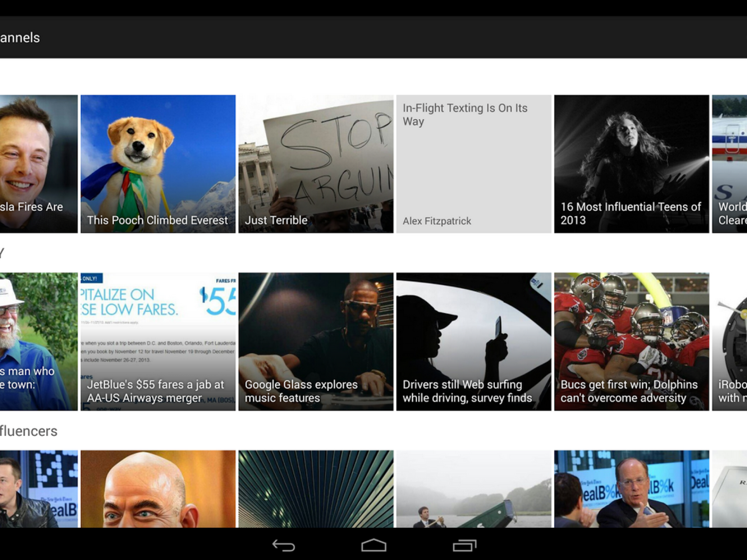Open the airplane 'World' story card
The image size is (747, 560).
click(x=729, y=164)
